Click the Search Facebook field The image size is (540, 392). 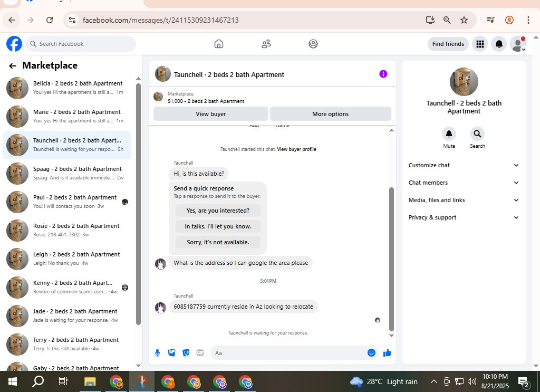(x=81, y=44)
